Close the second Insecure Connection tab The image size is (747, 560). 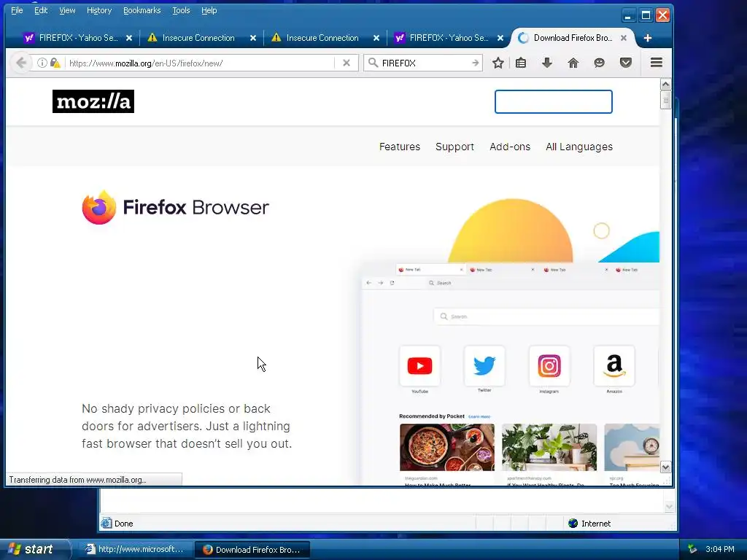376,38
